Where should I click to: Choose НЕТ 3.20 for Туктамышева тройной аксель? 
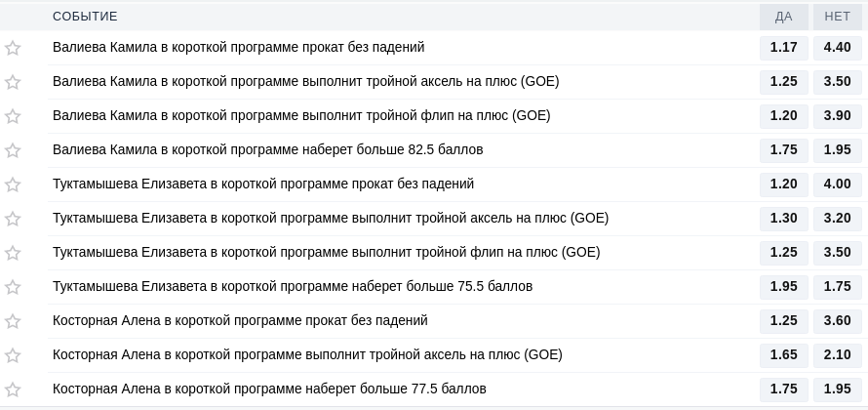837,219
